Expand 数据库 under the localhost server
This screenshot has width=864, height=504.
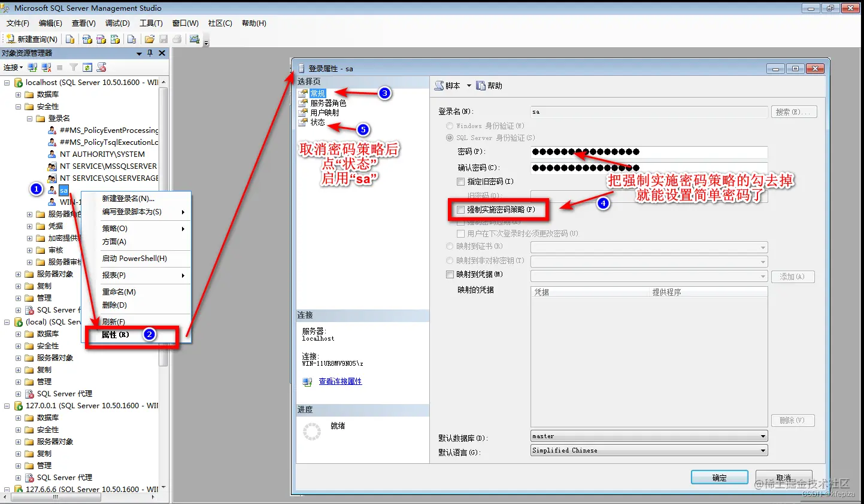pos(18,95)
